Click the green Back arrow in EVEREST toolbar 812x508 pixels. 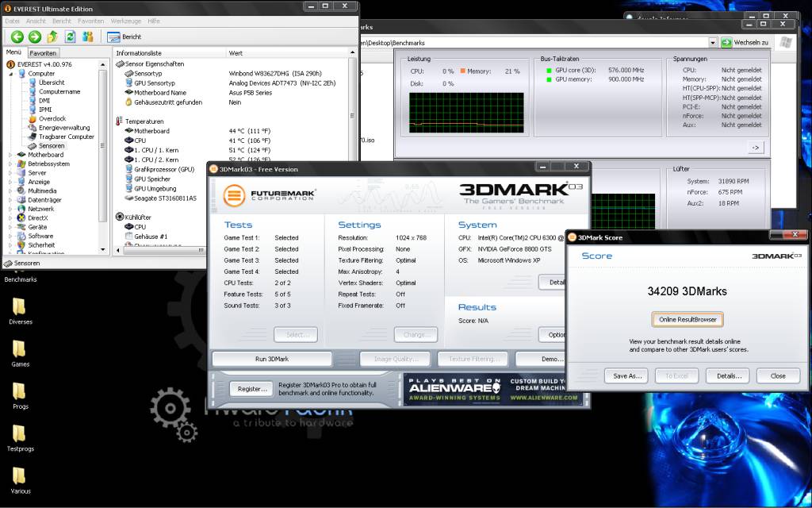(17, 37)
